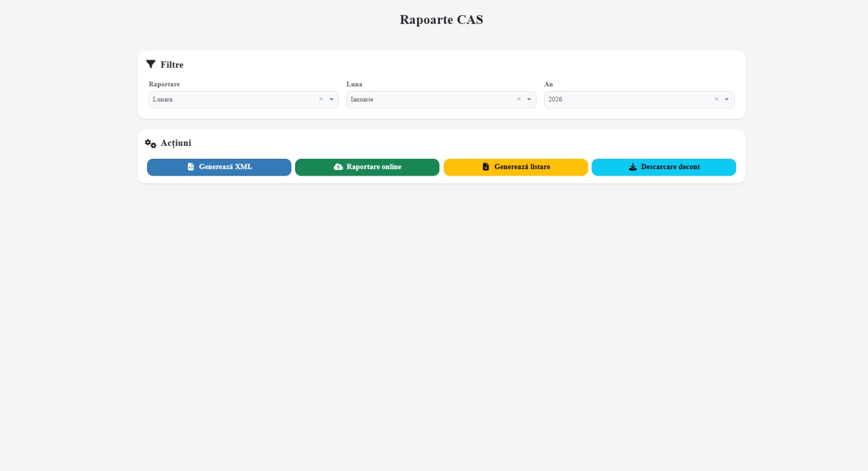The width and height of the screenshot is (868, 471).
Task: Select the Ianuarie month field
Action: (x=442, y=100)
